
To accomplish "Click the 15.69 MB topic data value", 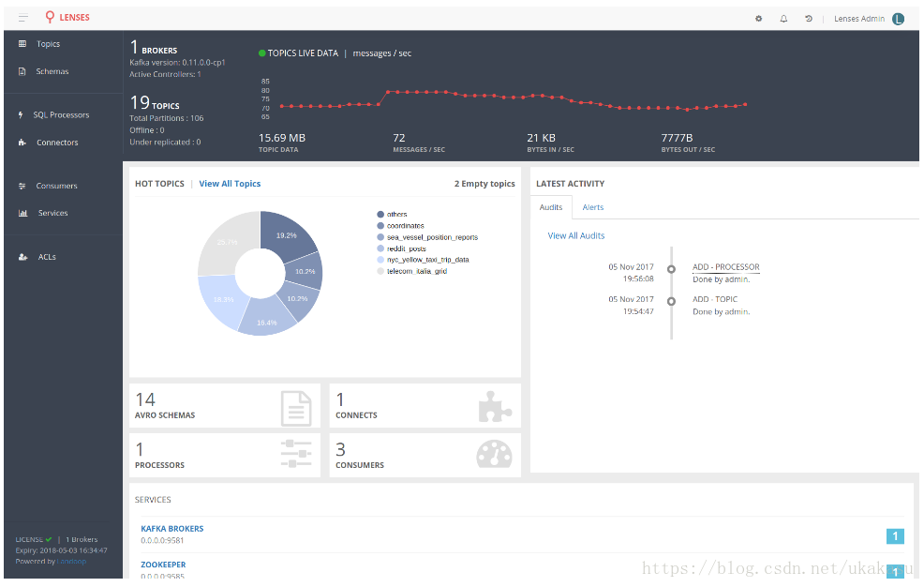I will pos(282,137).
